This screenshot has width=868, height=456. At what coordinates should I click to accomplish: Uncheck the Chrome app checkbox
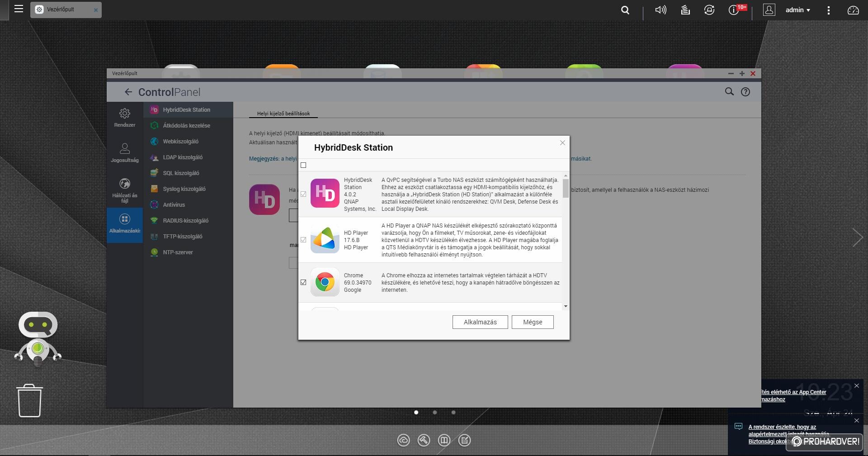[303, 282]
